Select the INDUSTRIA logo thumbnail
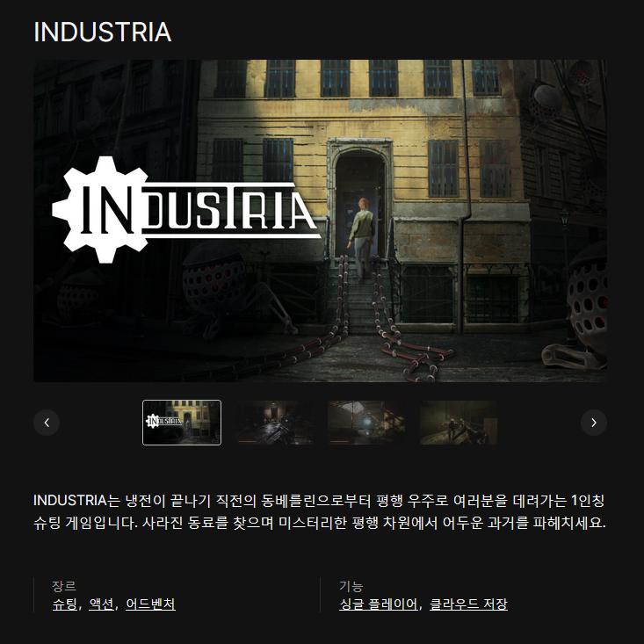 [x=182, y=423]
